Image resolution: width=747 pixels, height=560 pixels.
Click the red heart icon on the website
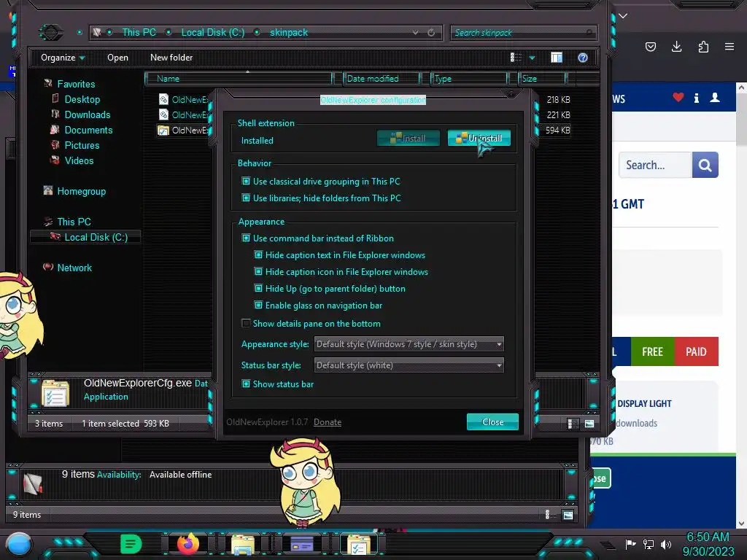click(x=678, y=98)
